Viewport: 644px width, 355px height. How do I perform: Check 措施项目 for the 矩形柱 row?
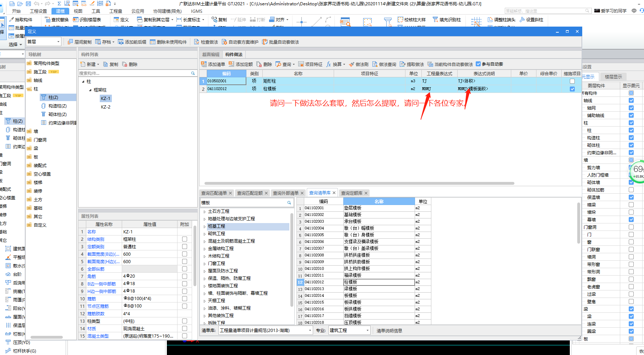[572, 81]
